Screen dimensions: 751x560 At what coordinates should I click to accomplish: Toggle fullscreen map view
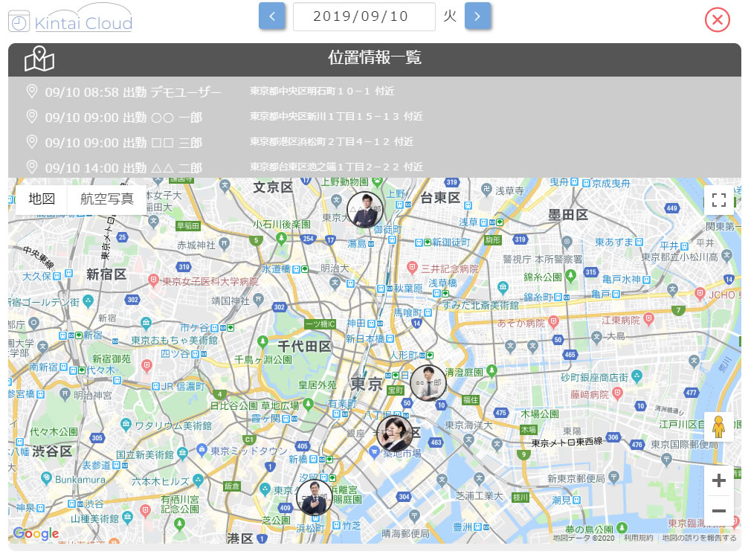(718, 199)
